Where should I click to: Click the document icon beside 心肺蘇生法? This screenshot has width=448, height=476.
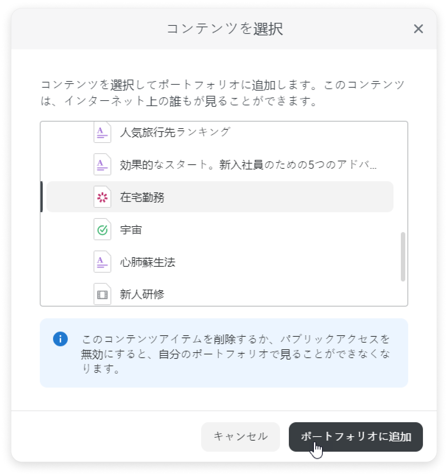coord(102,262)
